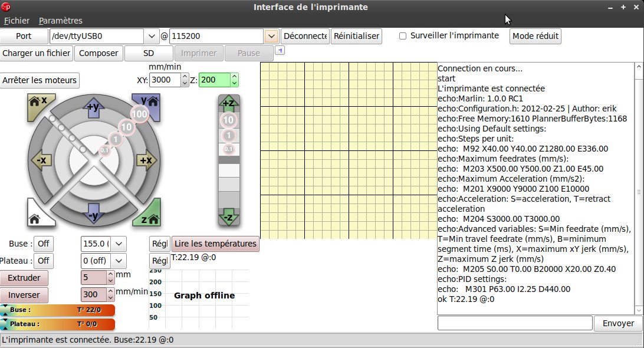The width and height of the screenshot is (644, 348).
Task: Raise the head with +z arrow
Action: (x=228, y=103)
